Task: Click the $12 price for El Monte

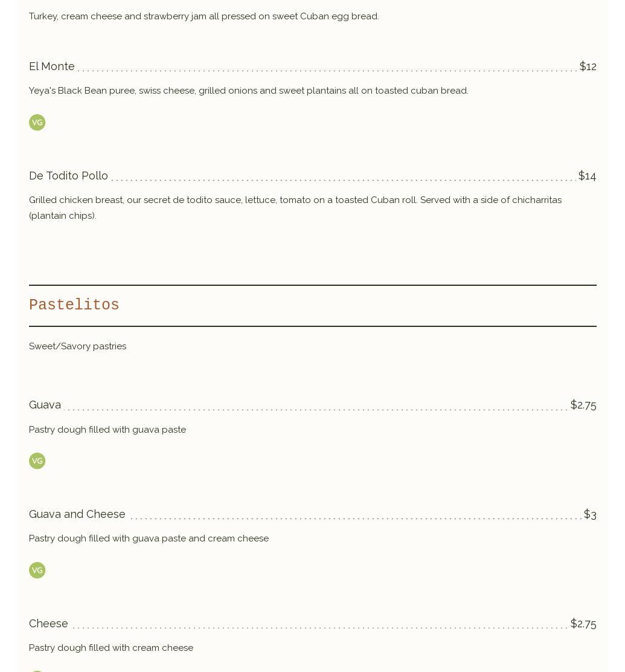Action: click(x=588, y=66)
